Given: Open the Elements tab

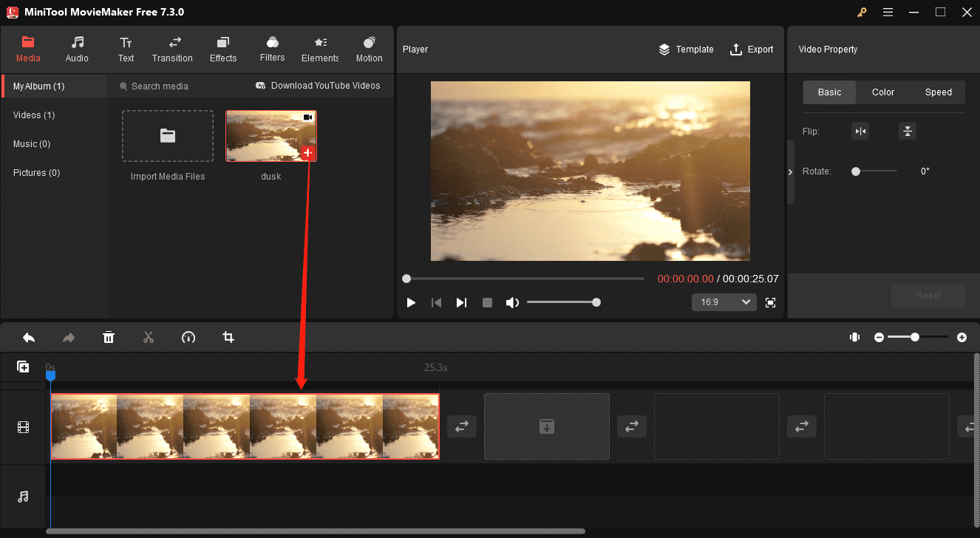Looking at the screenshot, I should pos(320,49).
